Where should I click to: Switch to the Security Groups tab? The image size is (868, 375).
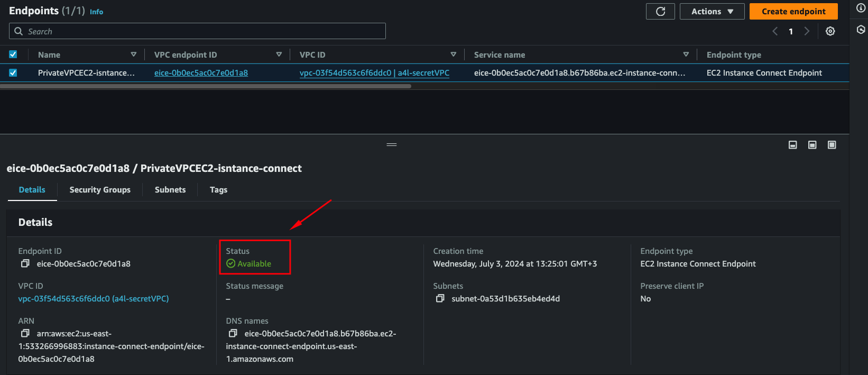[100, 190]
